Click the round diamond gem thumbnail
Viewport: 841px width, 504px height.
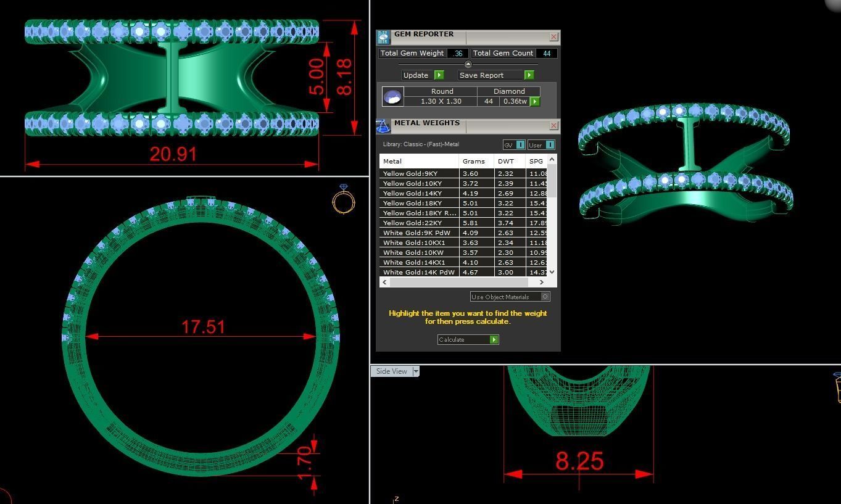(393, 96)
